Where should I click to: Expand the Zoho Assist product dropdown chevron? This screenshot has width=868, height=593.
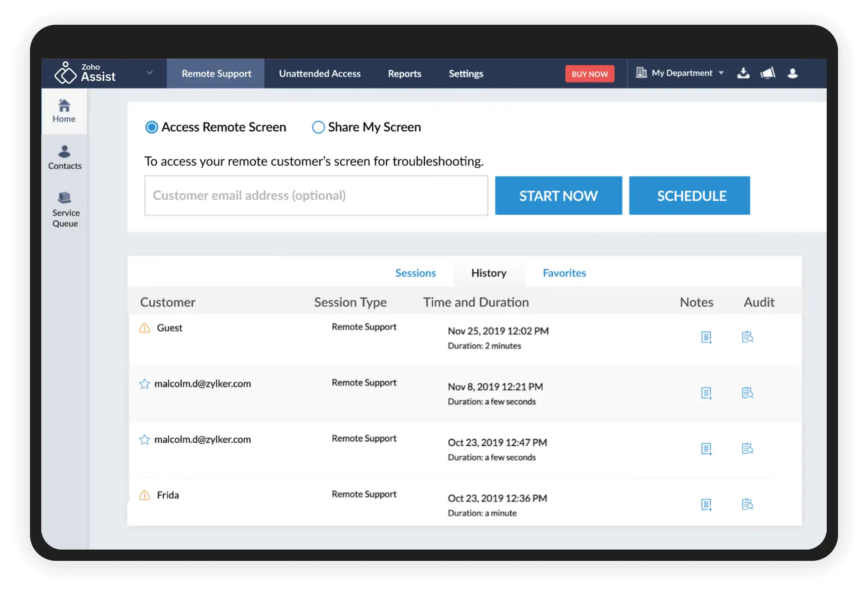click(149, 73)
